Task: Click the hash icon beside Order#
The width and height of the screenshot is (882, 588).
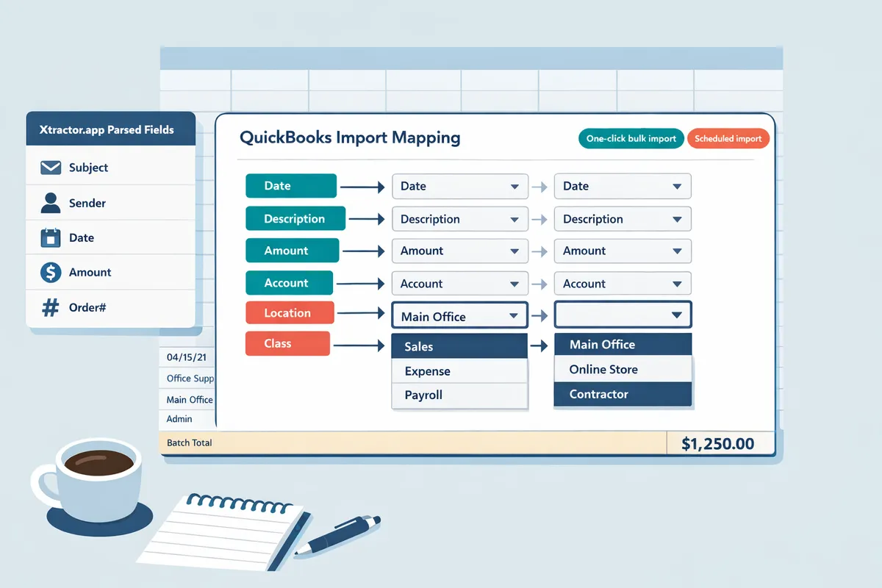Action: [x=51, y=307]
